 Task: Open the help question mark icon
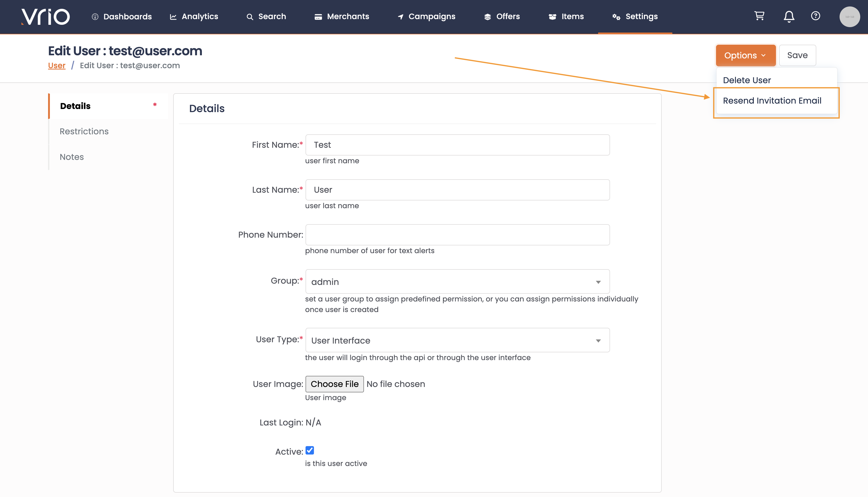coord(816,16)
